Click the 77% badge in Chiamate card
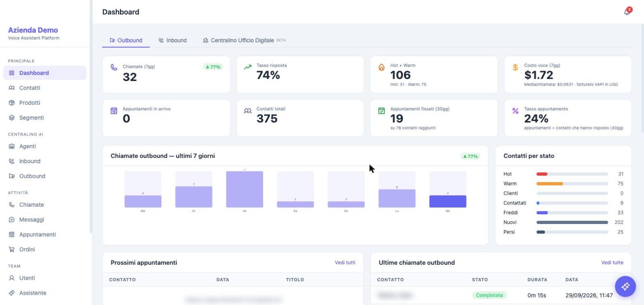Viewport: 644px width, 305px height. (x=213, y=67)
